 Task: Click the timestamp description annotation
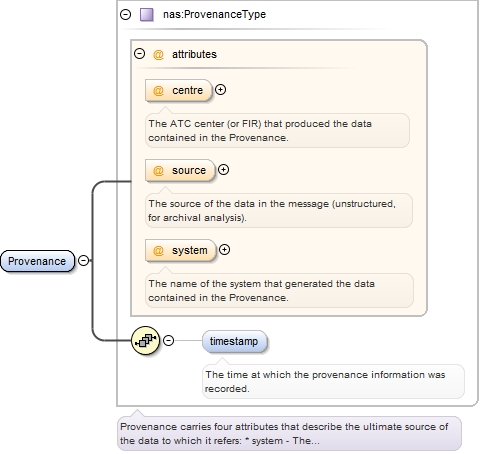333,381
